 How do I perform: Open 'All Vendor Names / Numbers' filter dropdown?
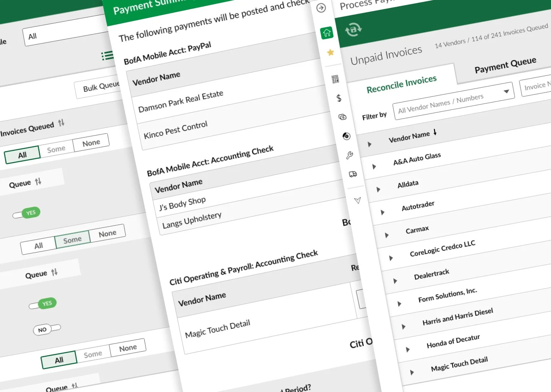pos(453,101)
